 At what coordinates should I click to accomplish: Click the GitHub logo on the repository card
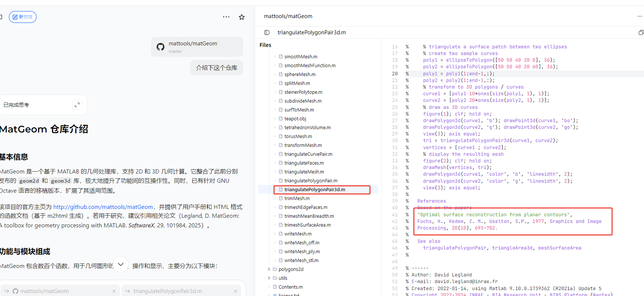coord(161,47)
